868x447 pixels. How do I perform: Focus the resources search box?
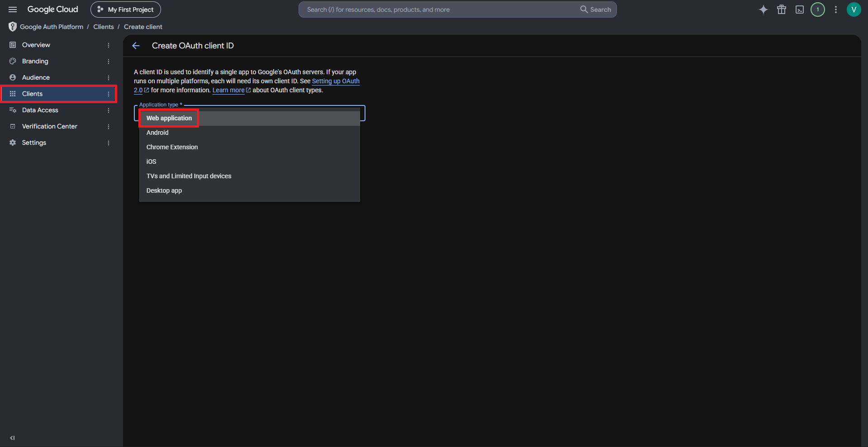439,10
